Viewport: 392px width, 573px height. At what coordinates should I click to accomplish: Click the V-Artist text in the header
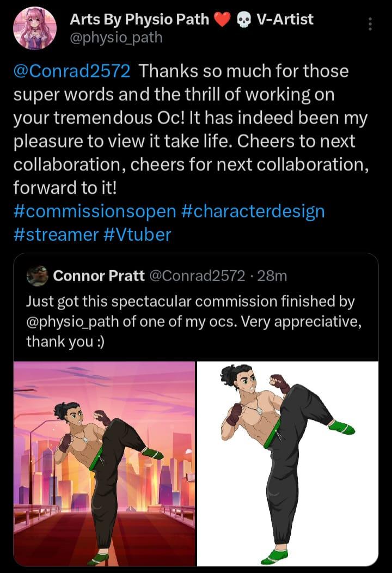[x=284, y=20]
